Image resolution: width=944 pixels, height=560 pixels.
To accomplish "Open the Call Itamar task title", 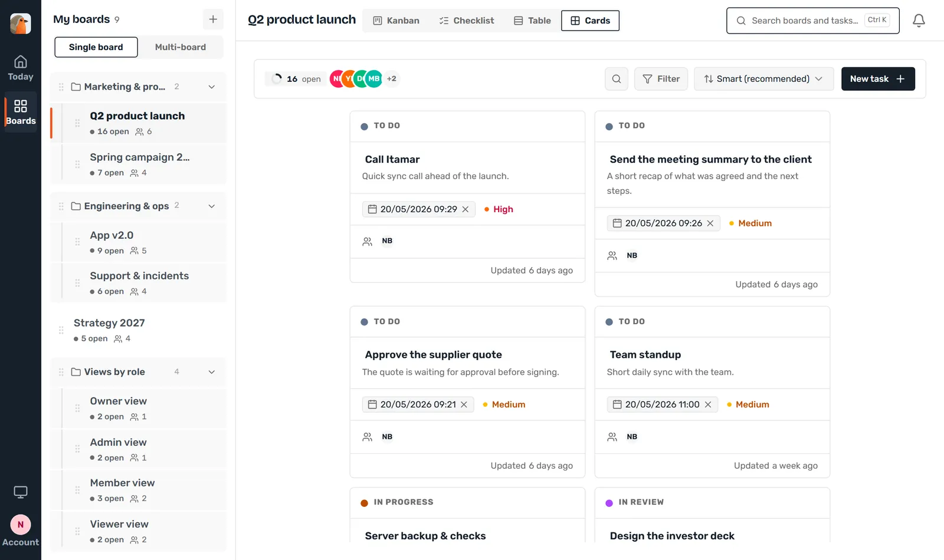I will (x=392, y=160).
